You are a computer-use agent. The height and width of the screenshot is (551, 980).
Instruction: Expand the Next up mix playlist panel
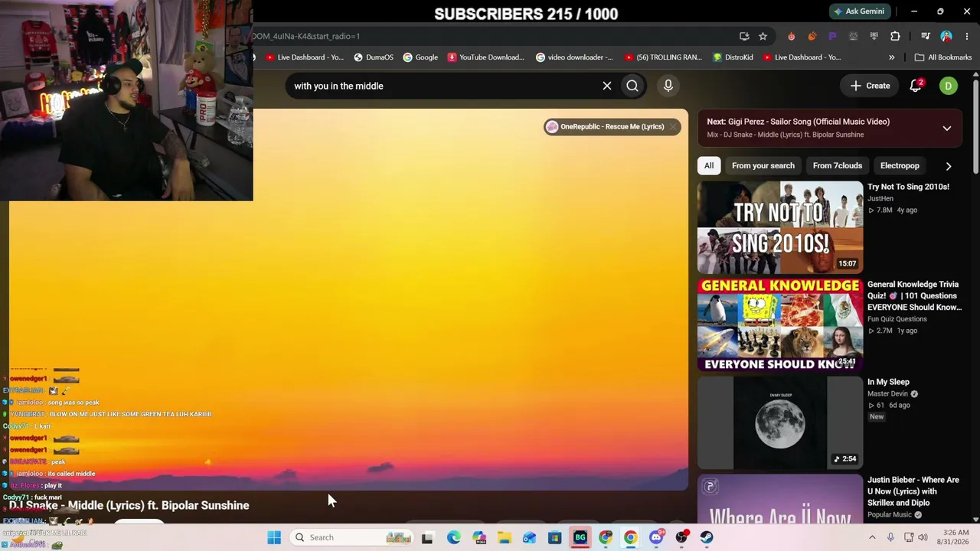947,128
